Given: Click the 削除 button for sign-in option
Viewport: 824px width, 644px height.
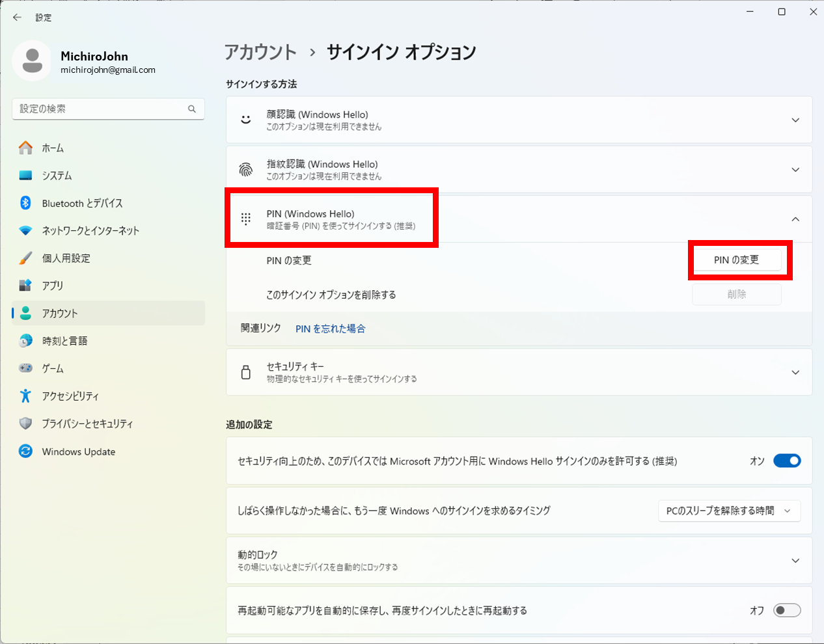Looking at the screenshot, I should click(x=737, y=294).
